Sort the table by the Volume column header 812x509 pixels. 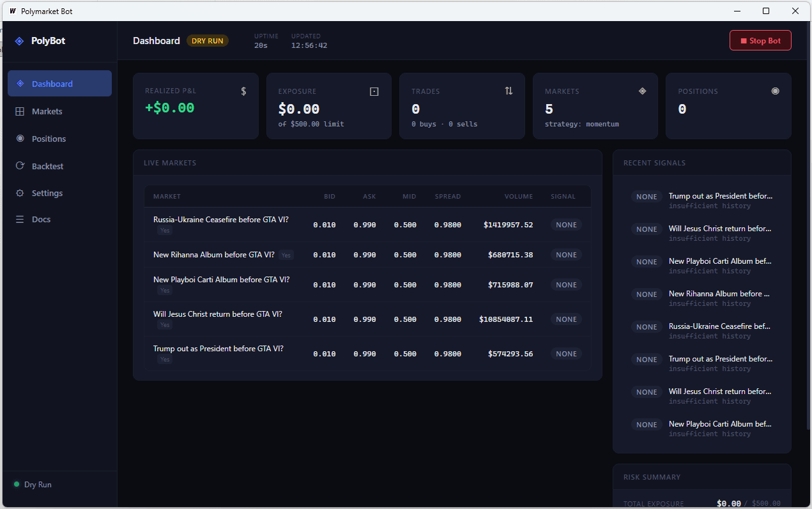pos(518,197)
